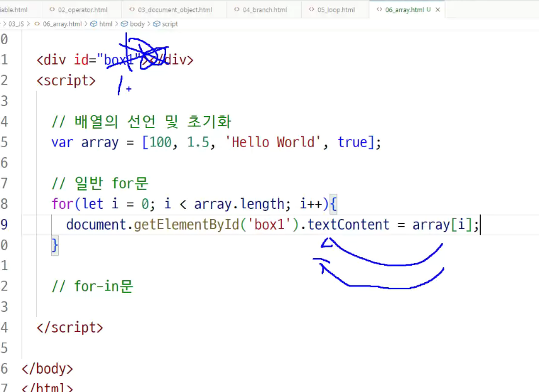Open the 03_document_object.html tab
Screen dimensions: 539x392
174,9
